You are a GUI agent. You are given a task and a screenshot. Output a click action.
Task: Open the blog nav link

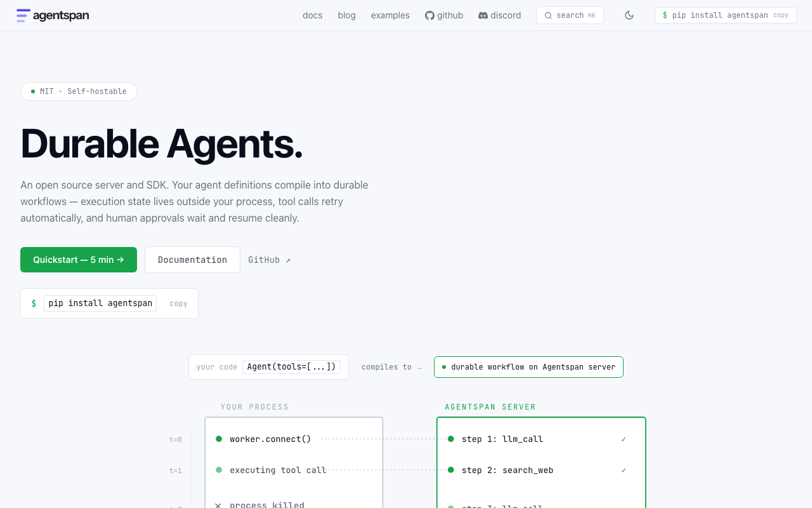(x=347, y=15)
